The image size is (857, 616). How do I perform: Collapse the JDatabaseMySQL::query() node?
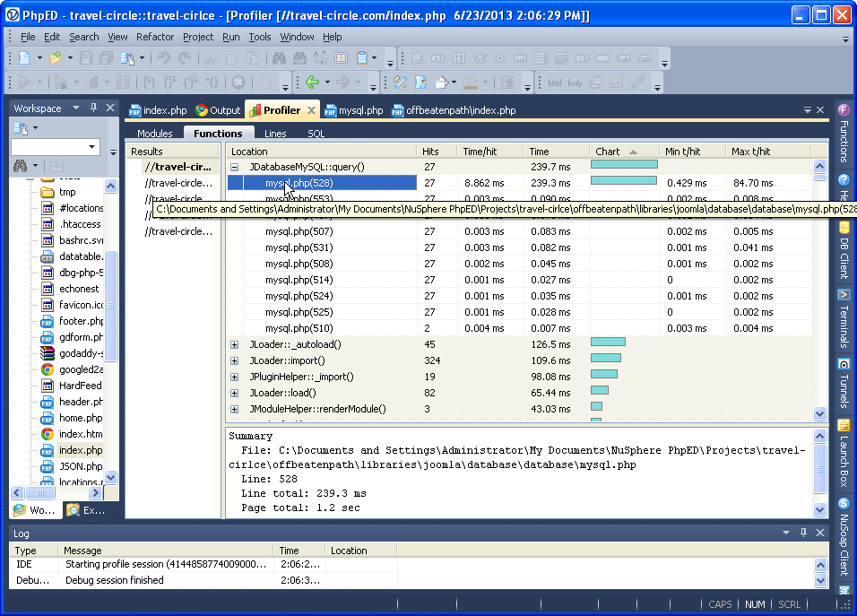(234, 167)
